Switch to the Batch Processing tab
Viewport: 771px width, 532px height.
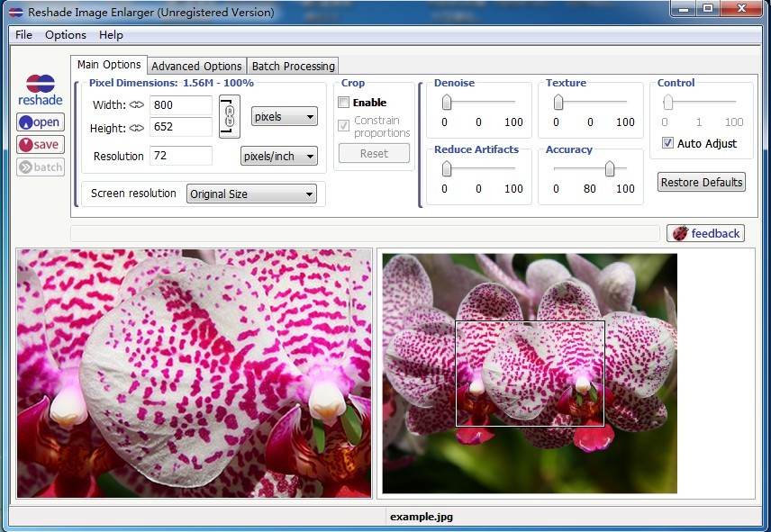[x=293, y=66]
